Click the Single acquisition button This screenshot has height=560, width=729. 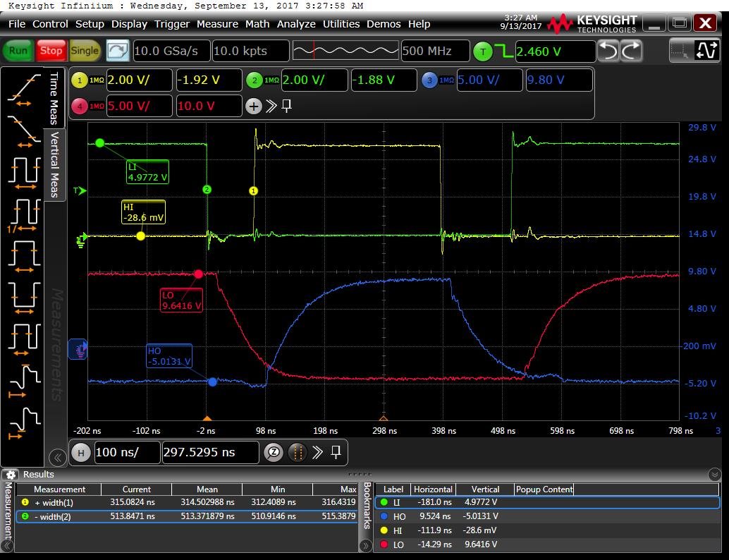click(85, 51)
